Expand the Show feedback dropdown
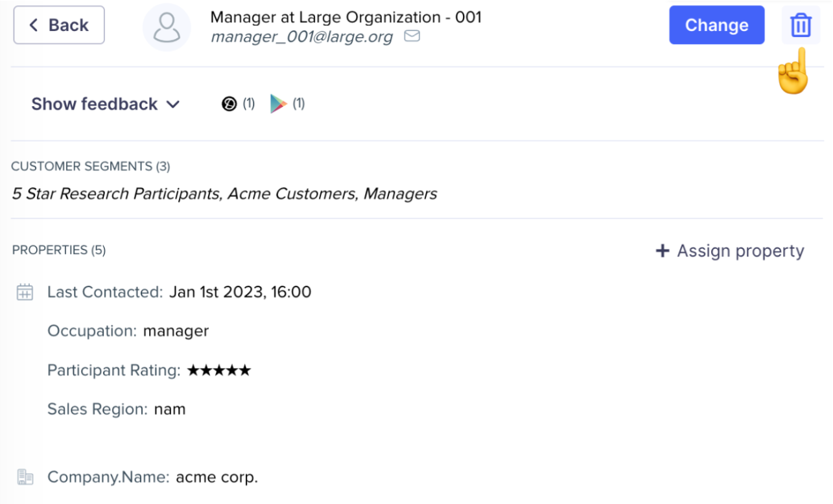The height and width of the screenshot is (504, 833). click(106, 104)
